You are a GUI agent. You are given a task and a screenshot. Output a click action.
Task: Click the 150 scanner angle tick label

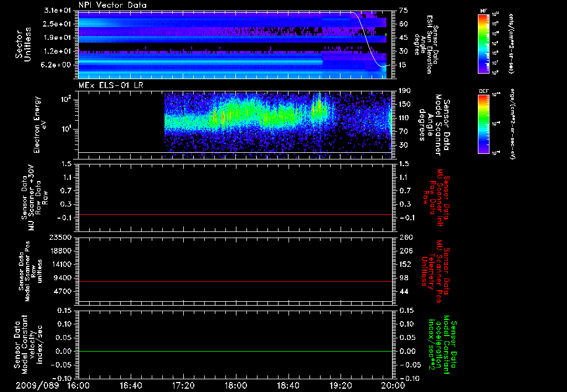click(x=405, y=104)
